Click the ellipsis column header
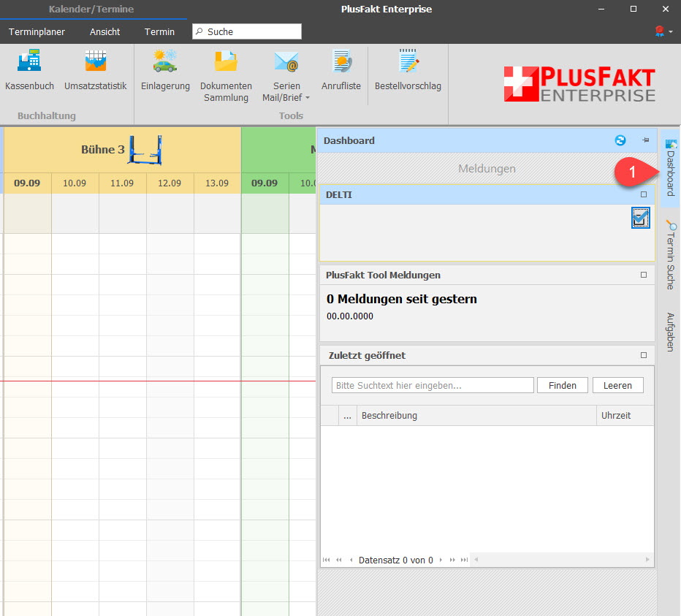The image size is (681, 616). pyautogui.click(x=348, y=415)
